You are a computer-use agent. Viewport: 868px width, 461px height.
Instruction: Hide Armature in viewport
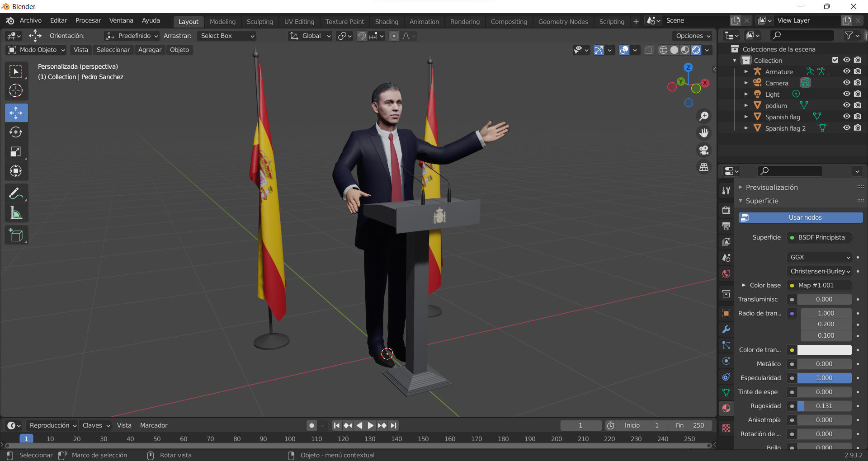pyautogui.click(x=847, y=71)
